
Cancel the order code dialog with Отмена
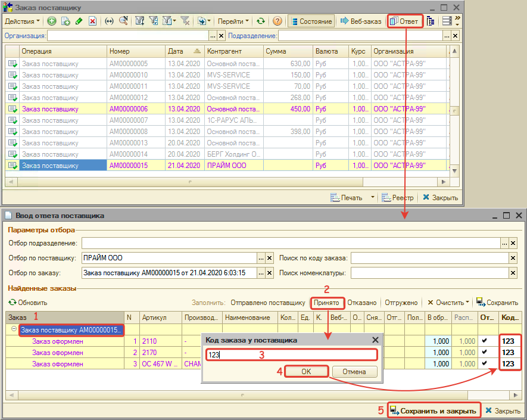click(x=354, y=372)
